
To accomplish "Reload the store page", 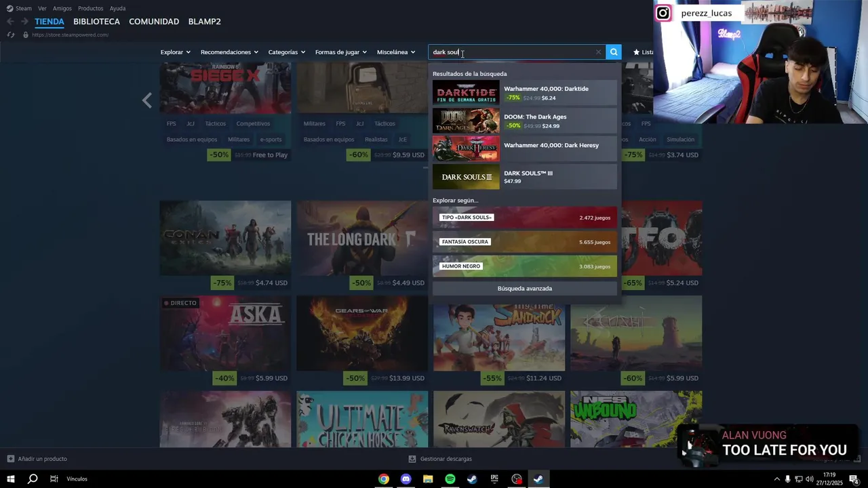I will point(10,35).
